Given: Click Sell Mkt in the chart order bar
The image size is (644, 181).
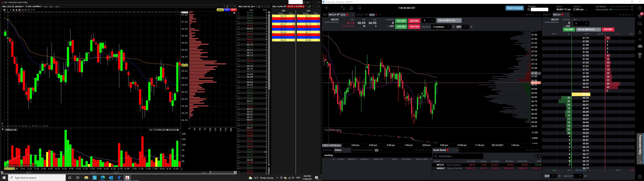Looking at the screenshot, I should (414, 21).
